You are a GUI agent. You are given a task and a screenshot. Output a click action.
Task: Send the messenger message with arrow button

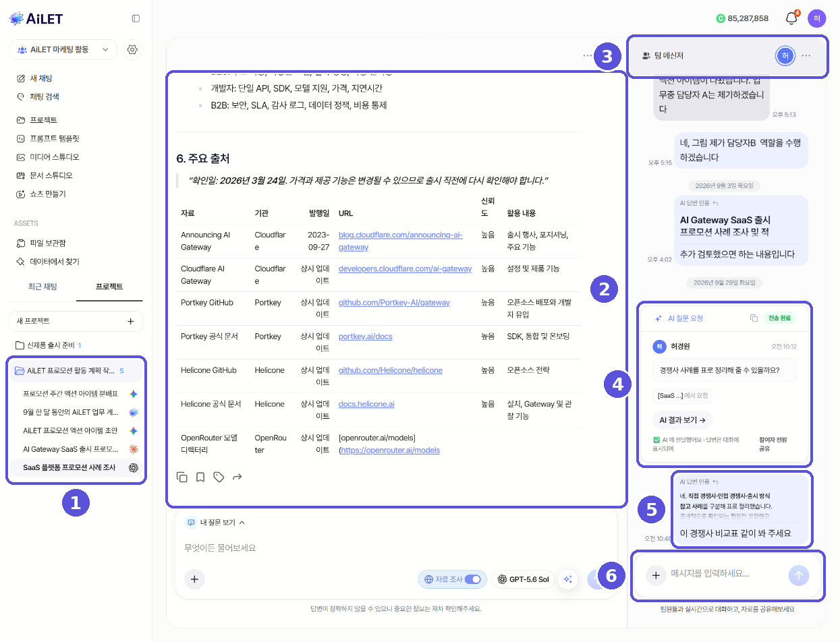pyautogui.click(x=799, y=575)
